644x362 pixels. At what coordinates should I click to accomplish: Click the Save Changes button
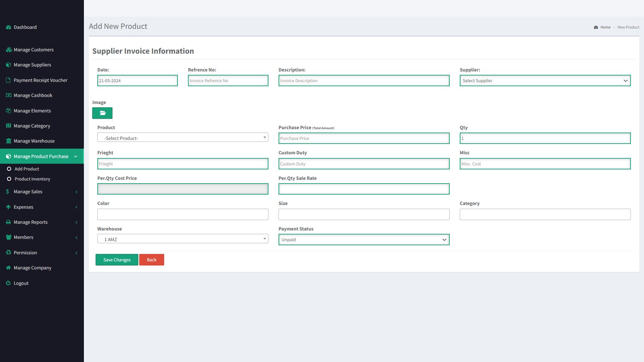pos(117,260)
